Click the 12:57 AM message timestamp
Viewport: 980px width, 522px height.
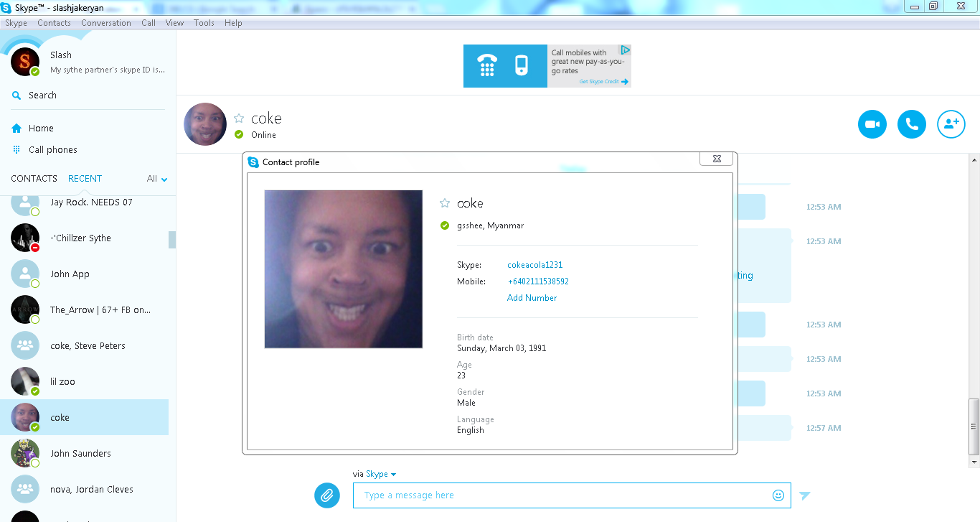point(824,428)
